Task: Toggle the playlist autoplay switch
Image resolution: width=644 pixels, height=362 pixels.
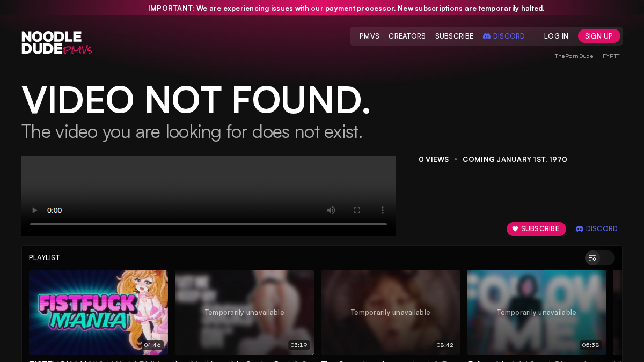Action: click(600, 258)
